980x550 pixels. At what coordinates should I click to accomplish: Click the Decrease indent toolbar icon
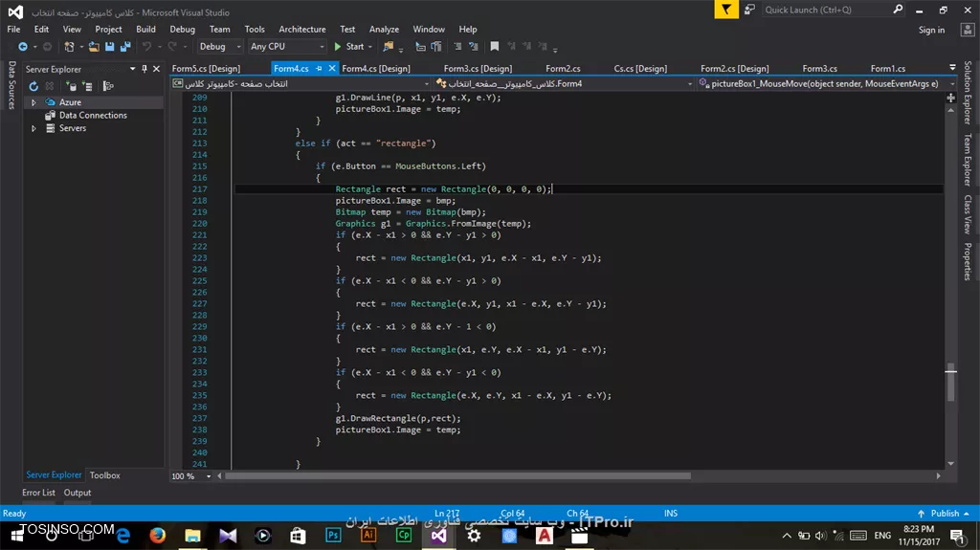tap(457, 46)
